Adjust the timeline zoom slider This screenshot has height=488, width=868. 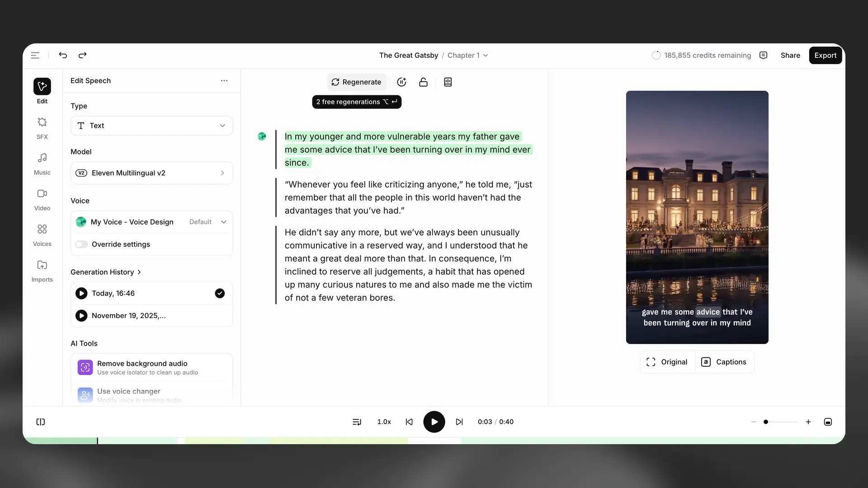pos(766,422)
